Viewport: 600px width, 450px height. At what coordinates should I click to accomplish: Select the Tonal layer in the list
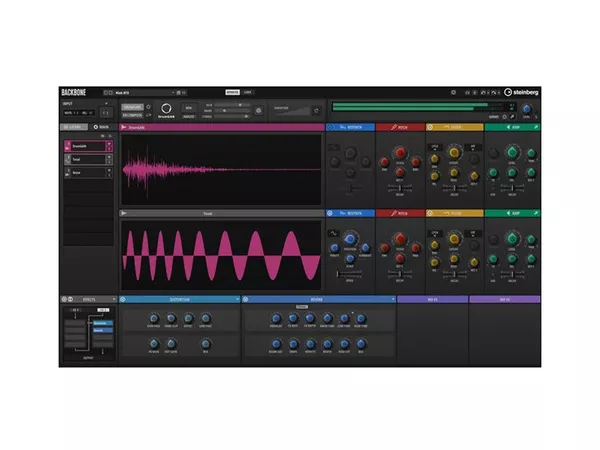88,160
